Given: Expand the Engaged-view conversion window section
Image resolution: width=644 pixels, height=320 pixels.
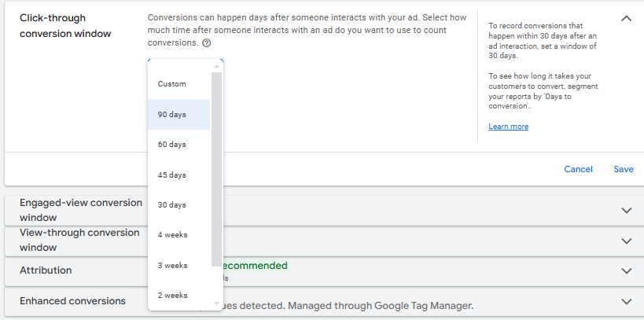Looking at the screenshot, I should point(626,211).
